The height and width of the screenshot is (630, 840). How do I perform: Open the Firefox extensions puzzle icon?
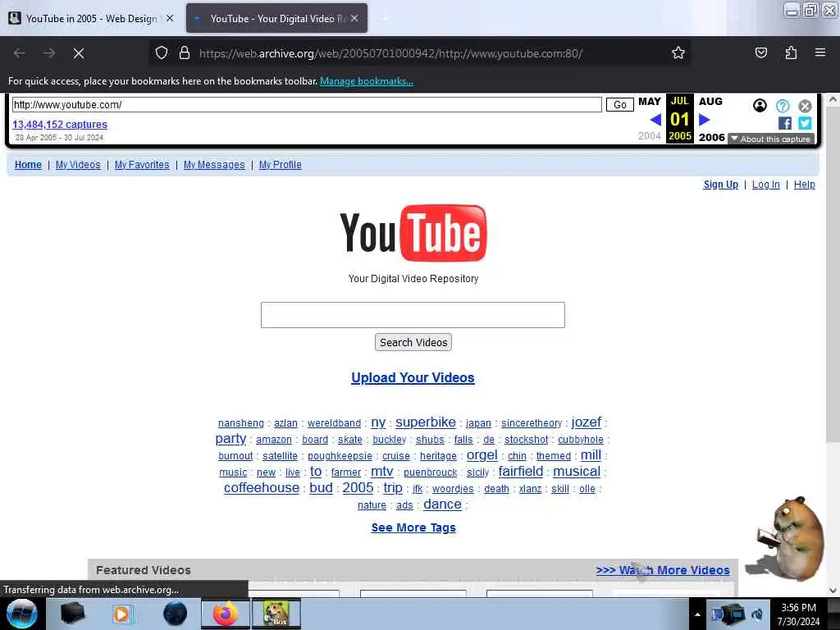[x=791, y=52]
